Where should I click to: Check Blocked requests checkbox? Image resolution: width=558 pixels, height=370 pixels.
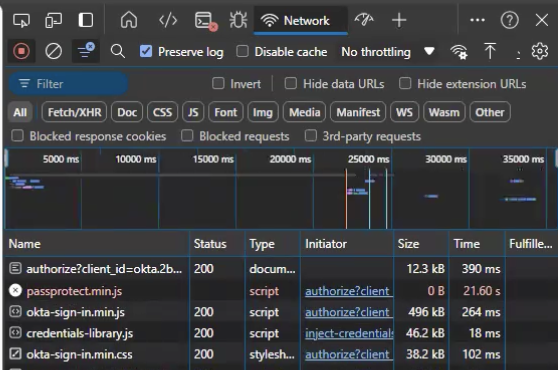tap(187, 136)
